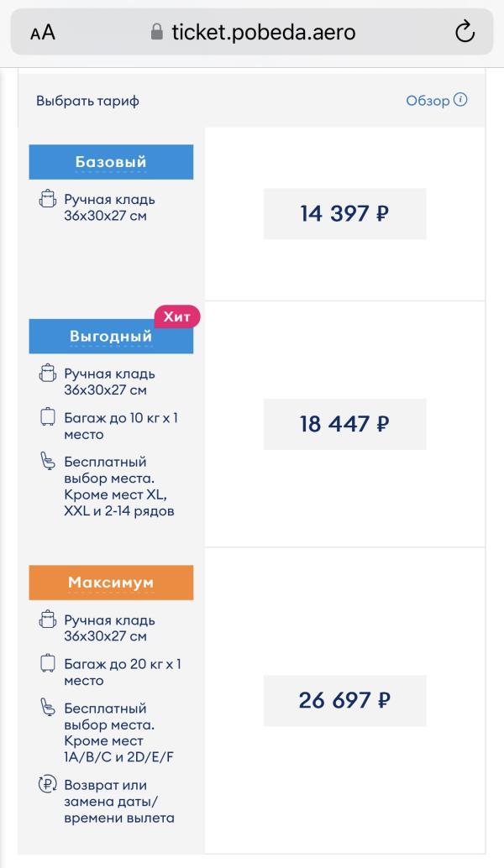Tap suitcase icon for 20 кг baggage
Screen dimensions: 504x868
pos(47,664)
